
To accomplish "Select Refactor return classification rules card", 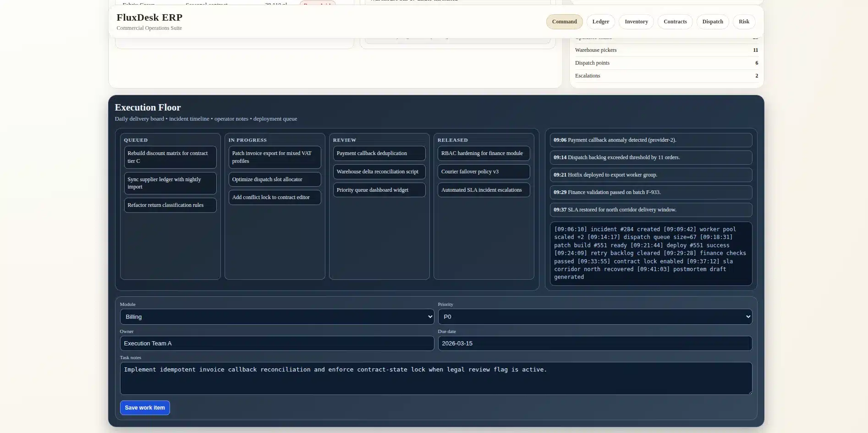I will coord(170,205).
